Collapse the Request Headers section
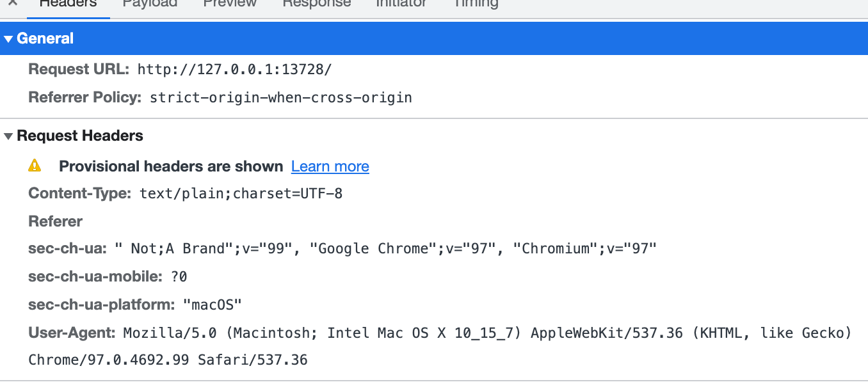 [x=8, y=136]
